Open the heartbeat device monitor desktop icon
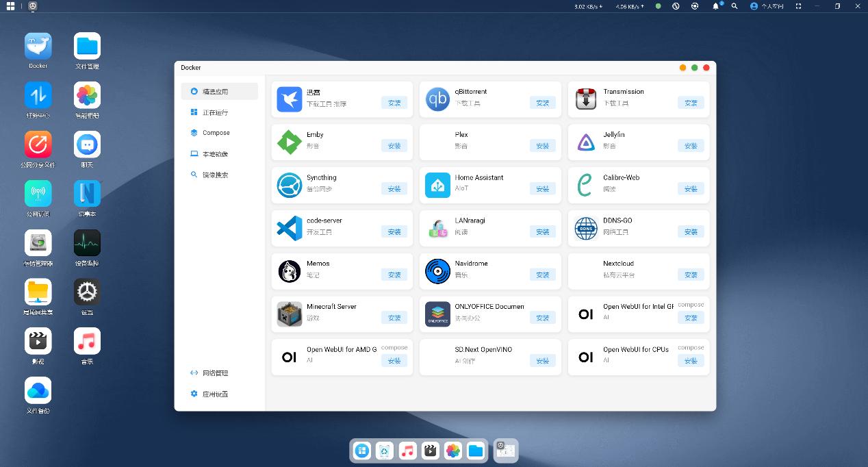The height and width of the screenshot is (467, 868). tap(87, 243)
